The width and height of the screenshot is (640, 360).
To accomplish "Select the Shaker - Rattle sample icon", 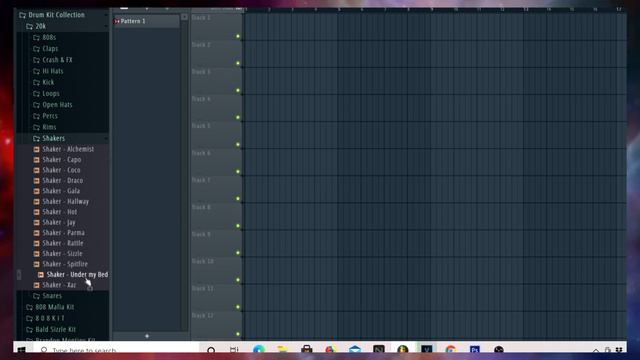I will click(37, 243).
